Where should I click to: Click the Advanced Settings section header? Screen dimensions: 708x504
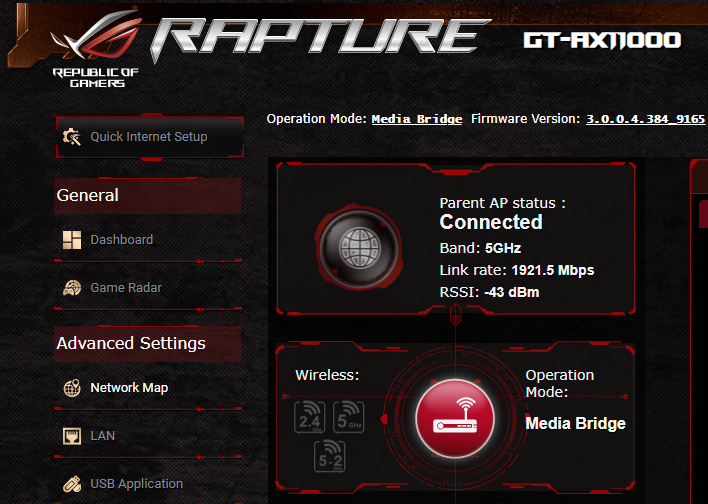pos(131,344)
